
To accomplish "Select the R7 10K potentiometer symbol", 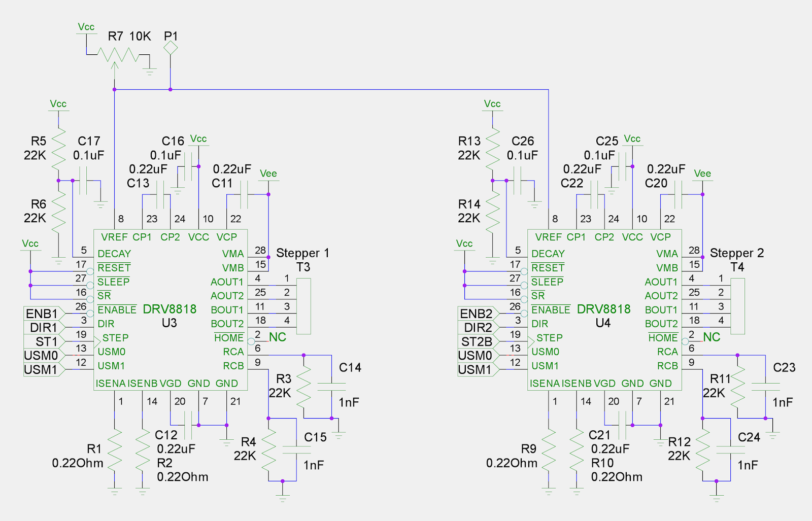I will (117, 56).
